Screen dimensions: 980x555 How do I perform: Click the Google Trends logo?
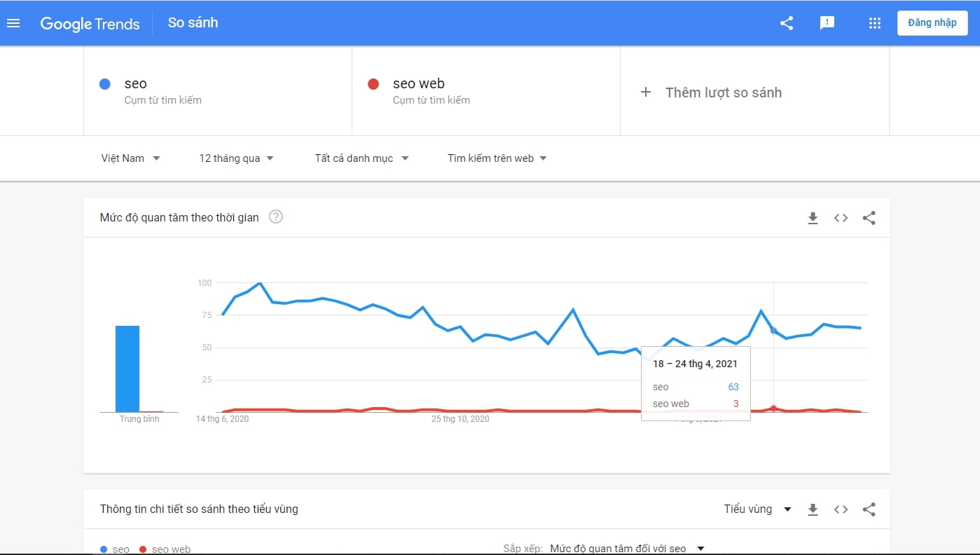pos(90,23)
